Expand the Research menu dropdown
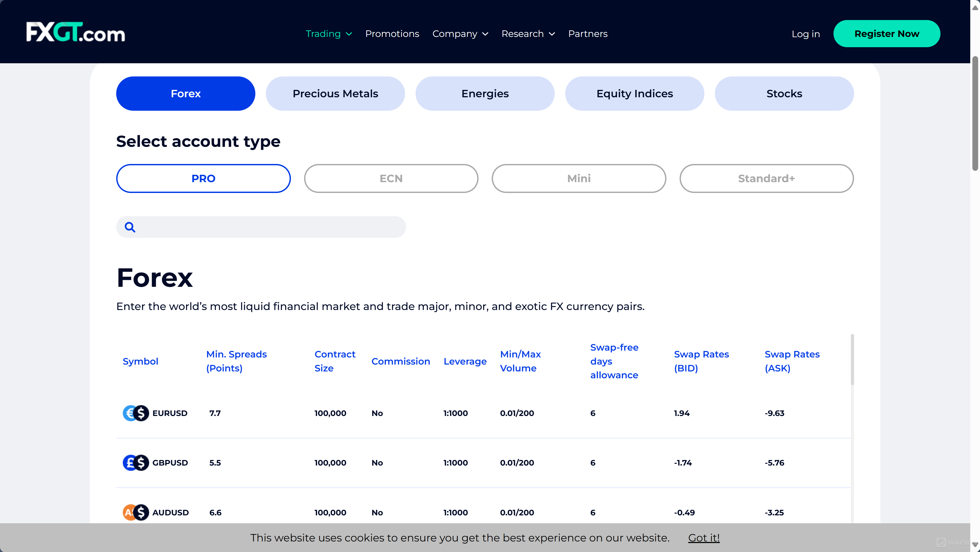The image size is (980, 552). coord(528,34)
